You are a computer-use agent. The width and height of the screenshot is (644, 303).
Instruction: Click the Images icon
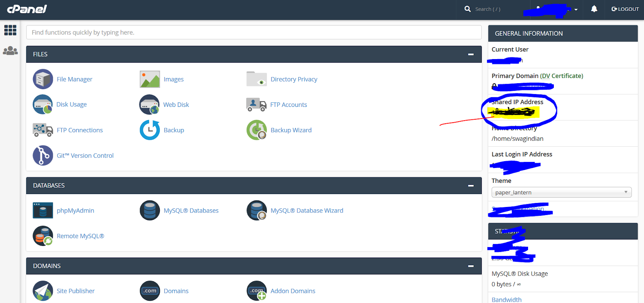(x=150, y=79)
